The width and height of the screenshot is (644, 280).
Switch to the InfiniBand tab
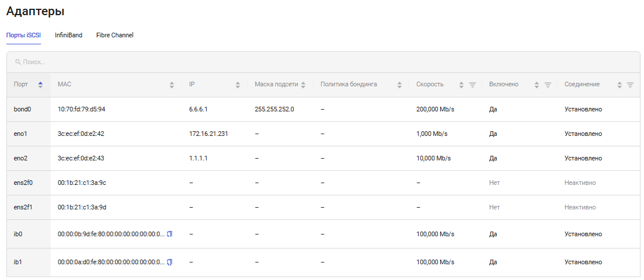(x=68, y=35)
